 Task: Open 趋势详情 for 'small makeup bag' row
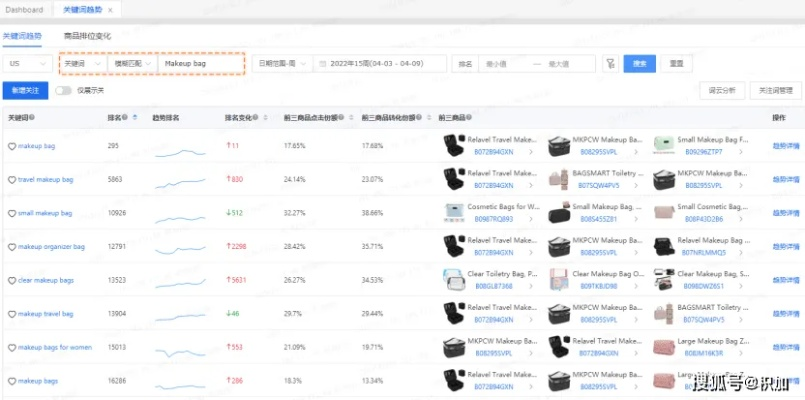click(786, 213)
